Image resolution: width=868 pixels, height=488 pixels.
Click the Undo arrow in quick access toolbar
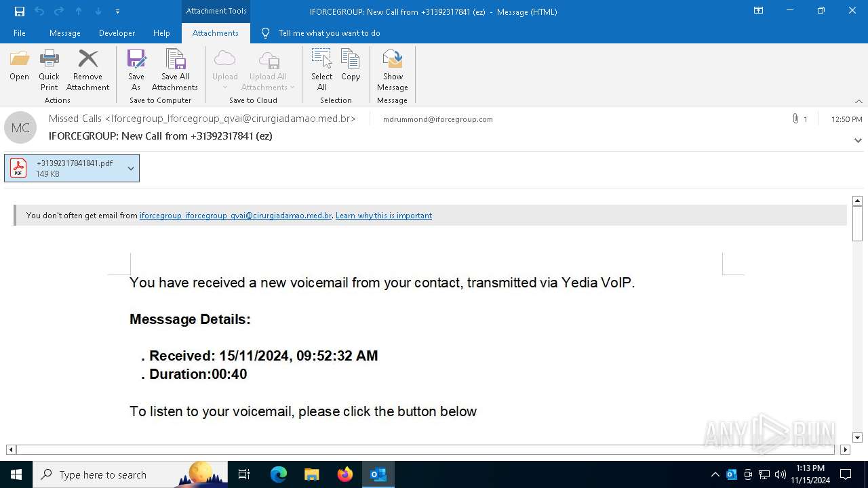click(39, 12)
